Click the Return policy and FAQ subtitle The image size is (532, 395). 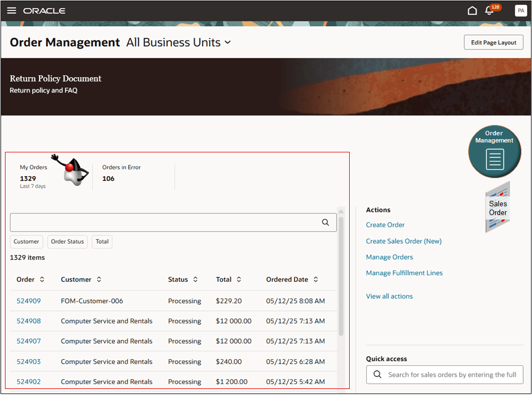(44, 90)
